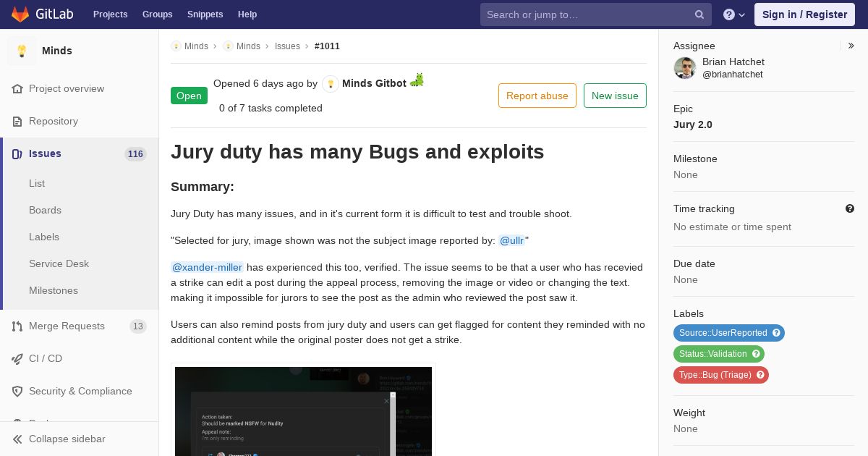Viewport: 868px width, 456px height.
Task: Open Help in the top navbar
Action: click(x=247, y=14)
